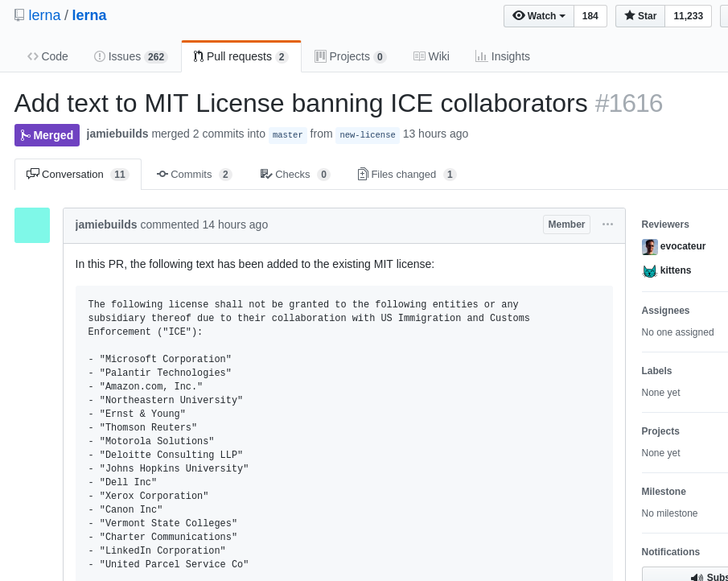This screenshot has width=728, height=581.
Task: Open the Projects repository tab
Action: (x=350, y=56)
